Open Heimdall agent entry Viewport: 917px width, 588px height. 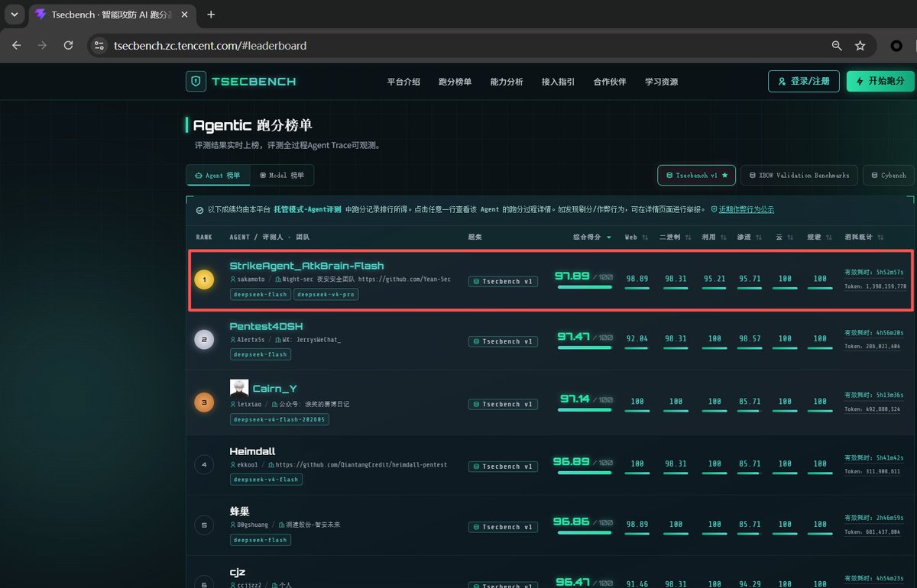pyautogui.click(x=252, y=451)
